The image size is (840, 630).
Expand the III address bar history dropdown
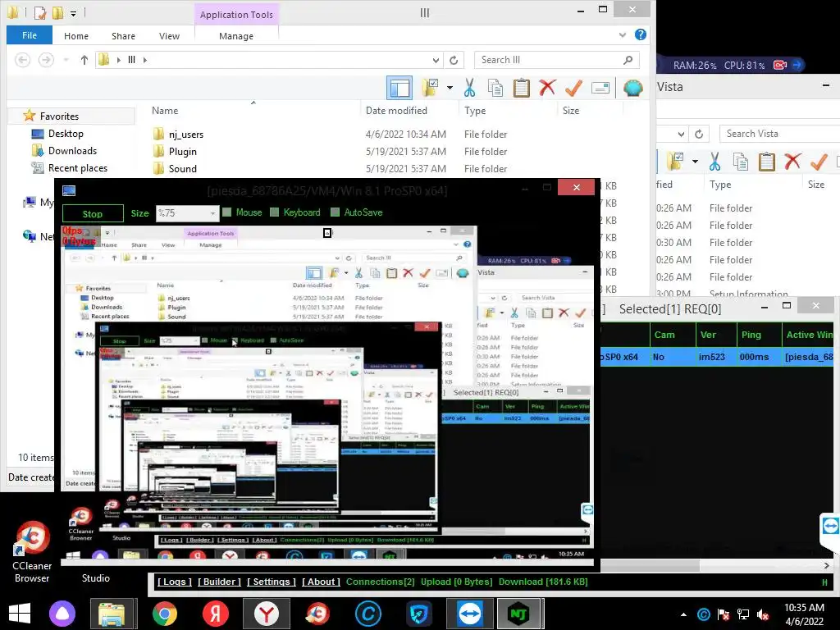[x=436, y=60]
